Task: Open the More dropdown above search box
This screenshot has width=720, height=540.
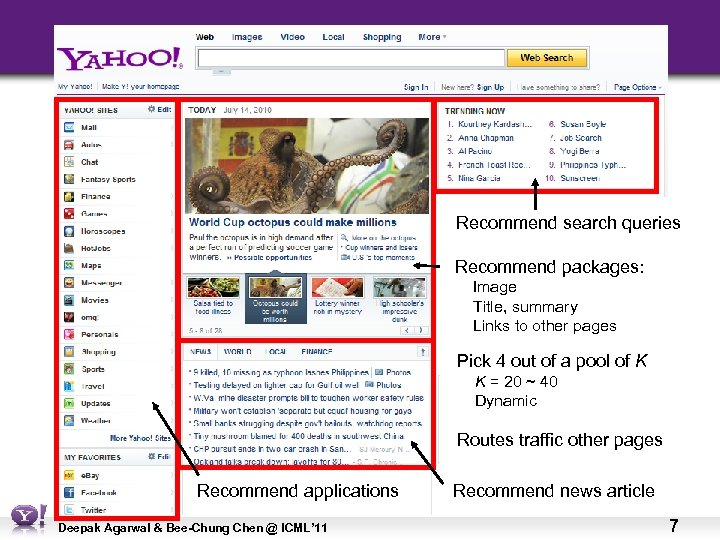Action: click(432, 37)
